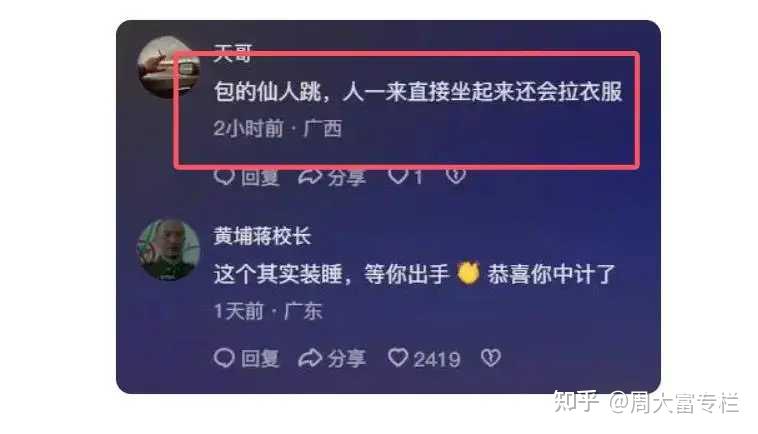Click reply bubble icon under 天哥's comment

(224, 177)
